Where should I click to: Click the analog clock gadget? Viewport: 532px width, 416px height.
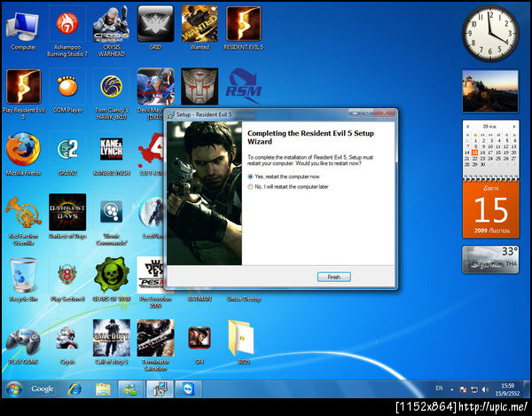490,33
